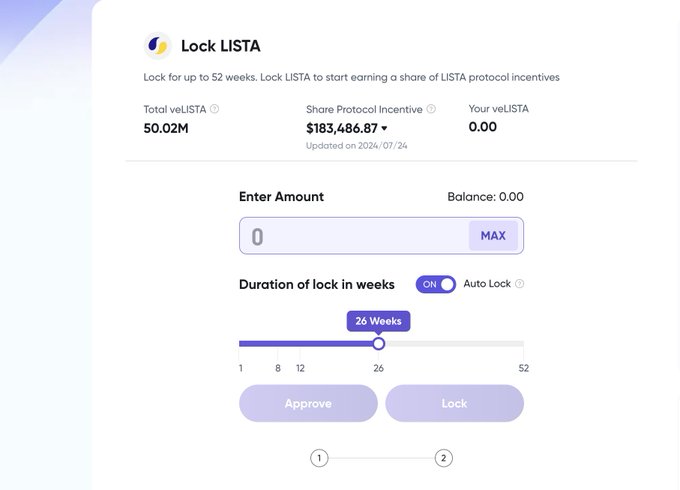Screen dimensions: 680x490
Task: Click step 1 circle indicator
Action: [319, 458]
